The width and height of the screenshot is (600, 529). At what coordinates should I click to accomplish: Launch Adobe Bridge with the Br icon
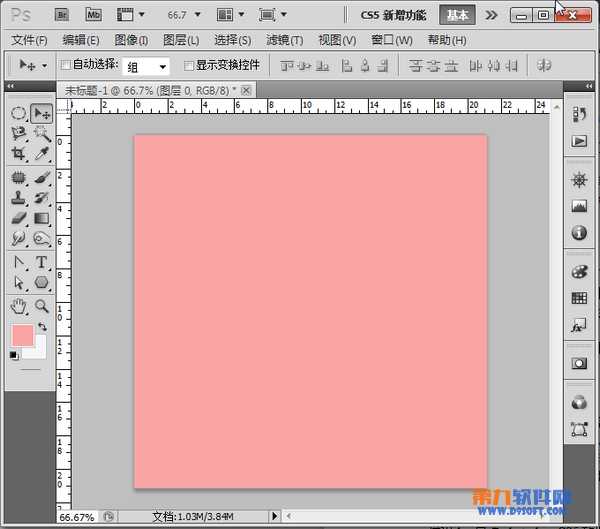tap(62, 15)
